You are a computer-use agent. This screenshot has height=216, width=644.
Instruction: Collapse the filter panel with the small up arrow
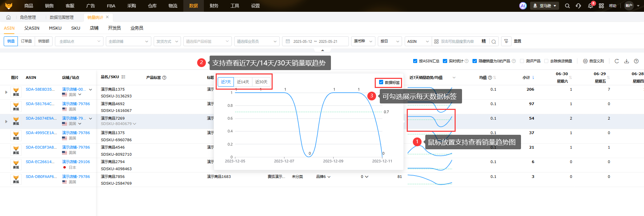click(323, 50)
